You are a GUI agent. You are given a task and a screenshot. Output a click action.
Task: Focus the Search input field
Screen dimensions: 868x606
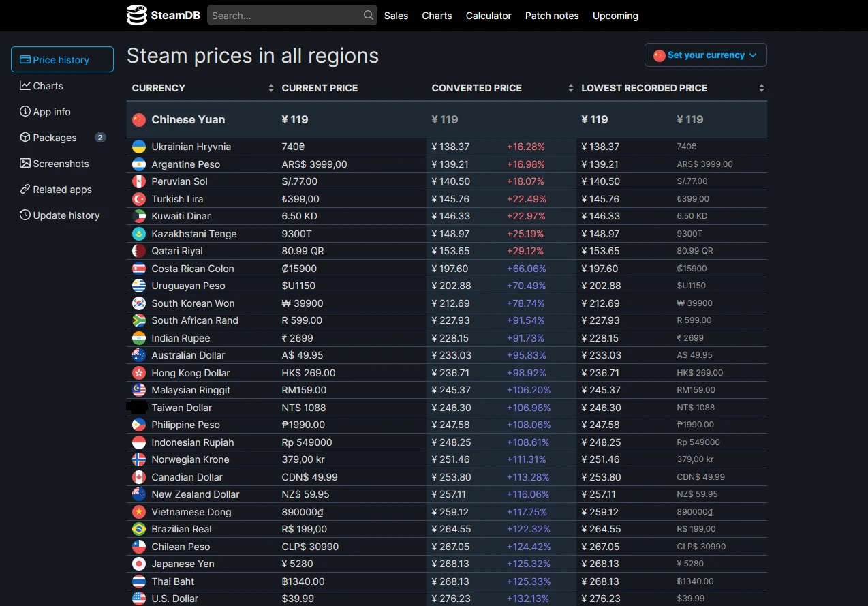click(292, 15)
